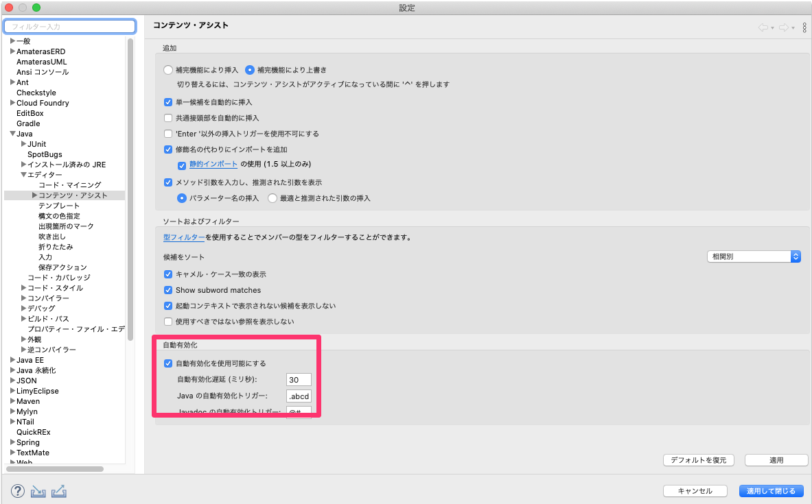
Task: Click the 適用して閉じる button
Action: [x=772, y=490]
